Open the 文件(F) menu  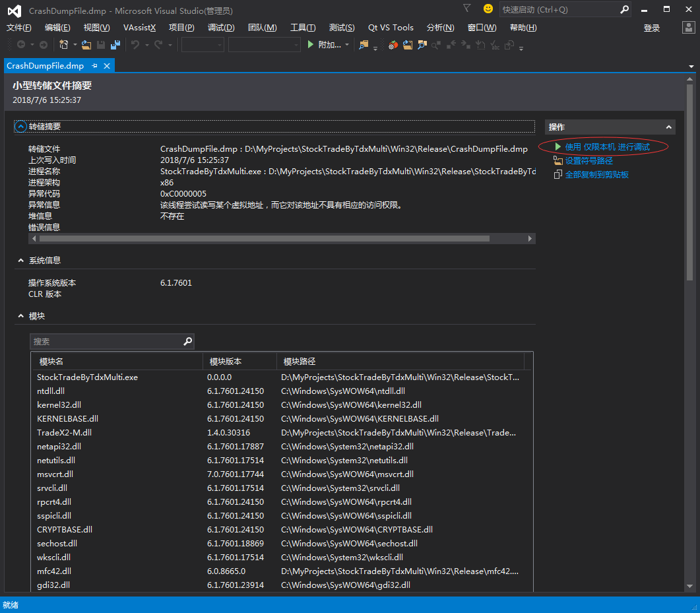click(18, 28)
